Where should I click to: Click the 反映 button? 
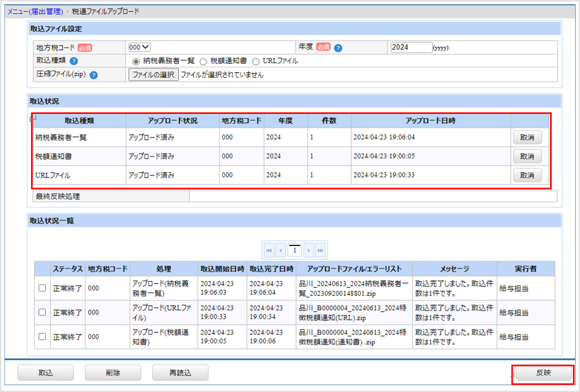click(544, 373)
